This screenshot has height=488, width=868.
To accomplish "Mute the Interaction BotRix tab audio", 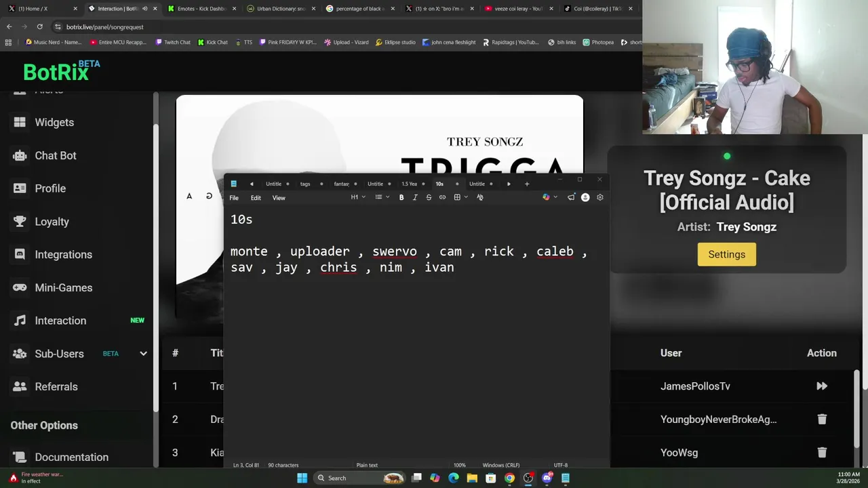I will pos(144,9).
